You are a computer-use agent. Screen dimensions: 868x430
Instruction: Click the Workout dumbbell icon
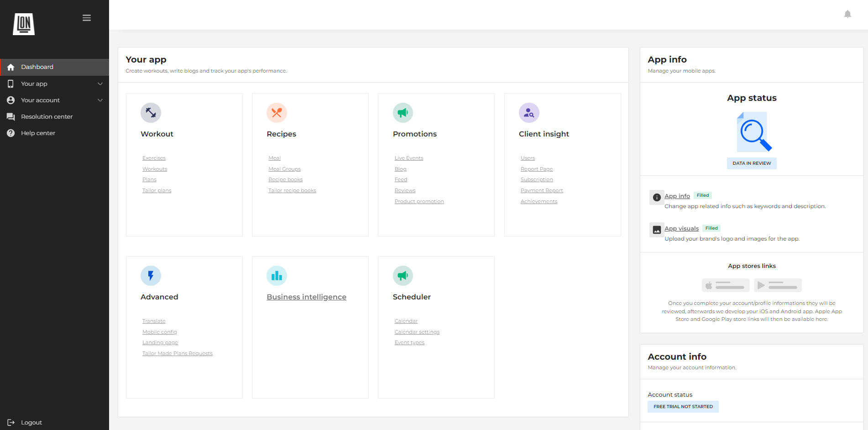point(151,113)
